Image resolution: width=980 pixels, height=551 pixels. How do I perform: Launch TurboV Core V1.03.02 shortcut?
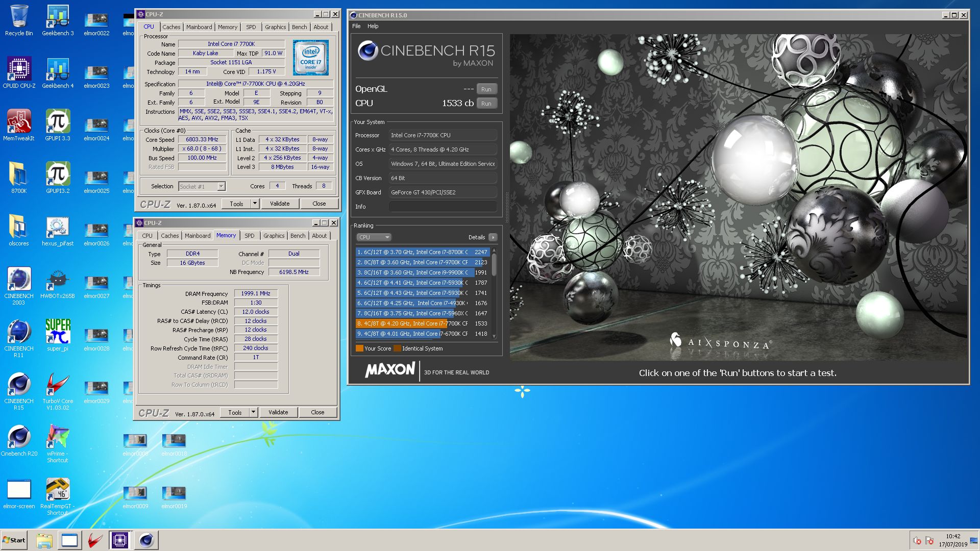tap(58, 391)
